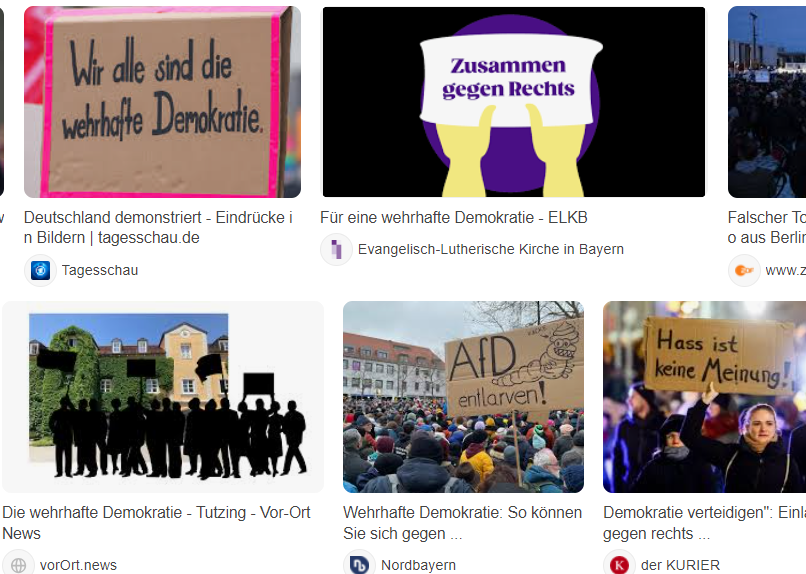This screenshot has height=574, width=806.
Task: Open 'Für eine wehrhafte Demokratie - ELKB' link
Action: (453, 217)
